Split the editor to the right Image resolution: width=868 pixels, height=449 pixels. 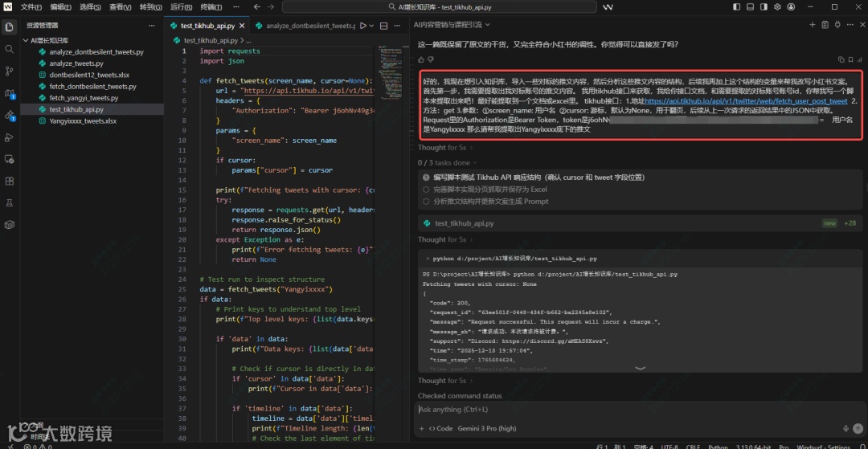pyautogui.click(x=383, y=26)
